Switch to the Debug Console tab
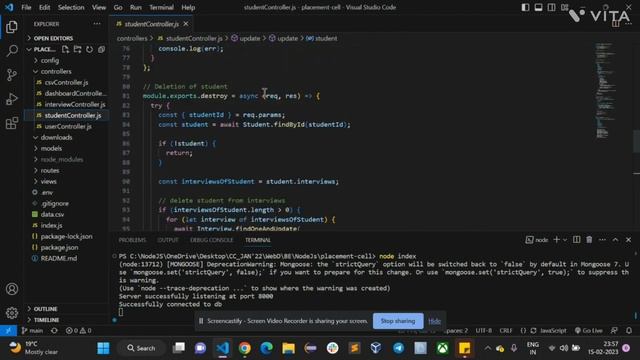Image resolution: width=640 pixels, height=360 pixels. click(x=211, y=240)
